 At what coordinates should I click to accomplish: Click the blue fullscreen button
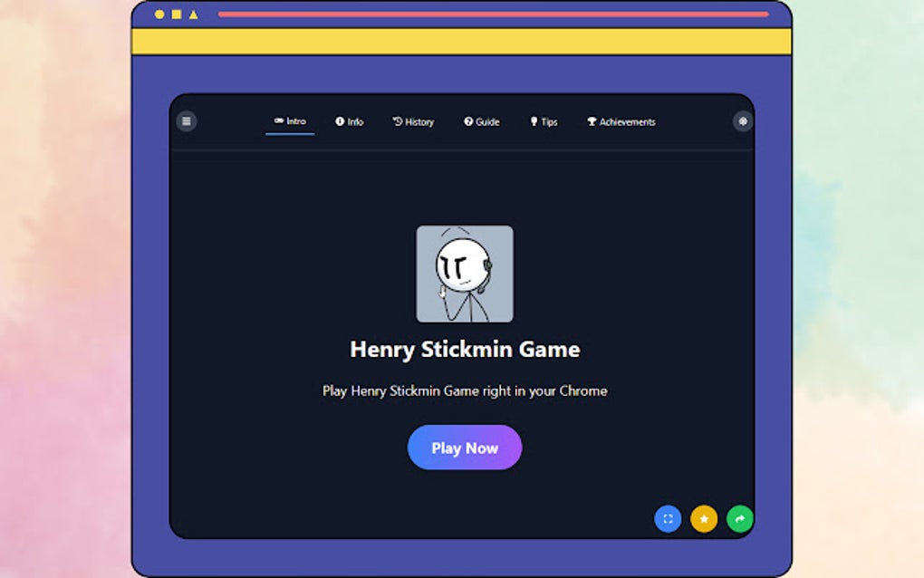tap(668, 519)
